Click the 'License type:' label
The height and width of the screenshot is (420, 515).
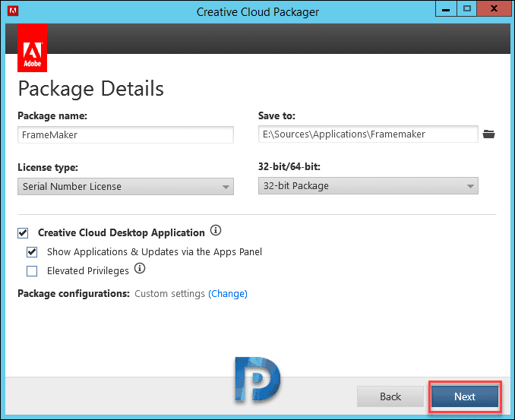pos(48,168)
